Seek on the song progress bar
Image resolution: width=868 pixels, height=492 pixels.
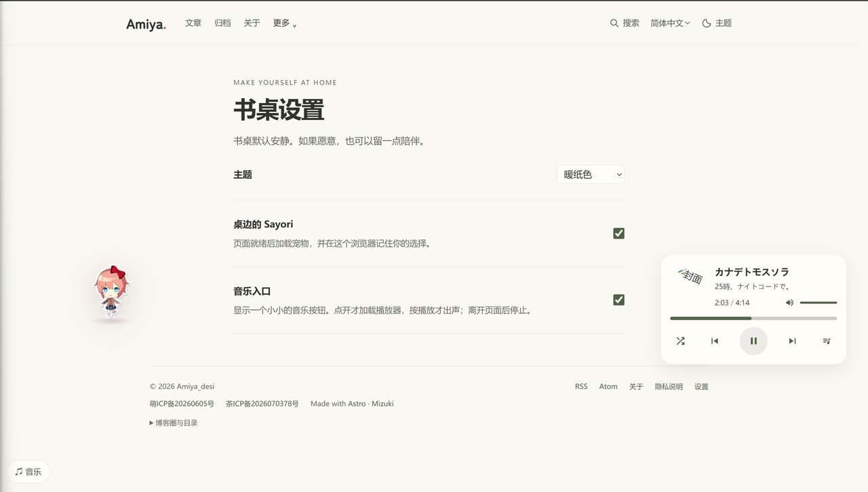coord(753,318)
